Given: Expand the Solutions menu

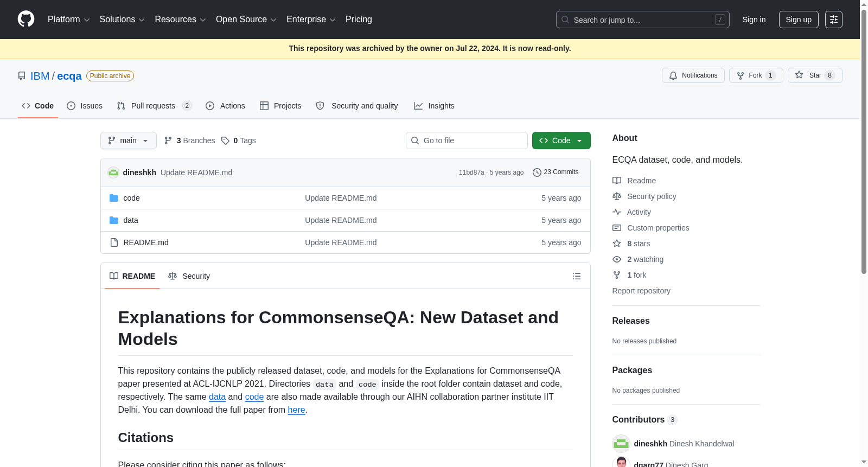Looking at the screenshot, I should coord(122,20).
